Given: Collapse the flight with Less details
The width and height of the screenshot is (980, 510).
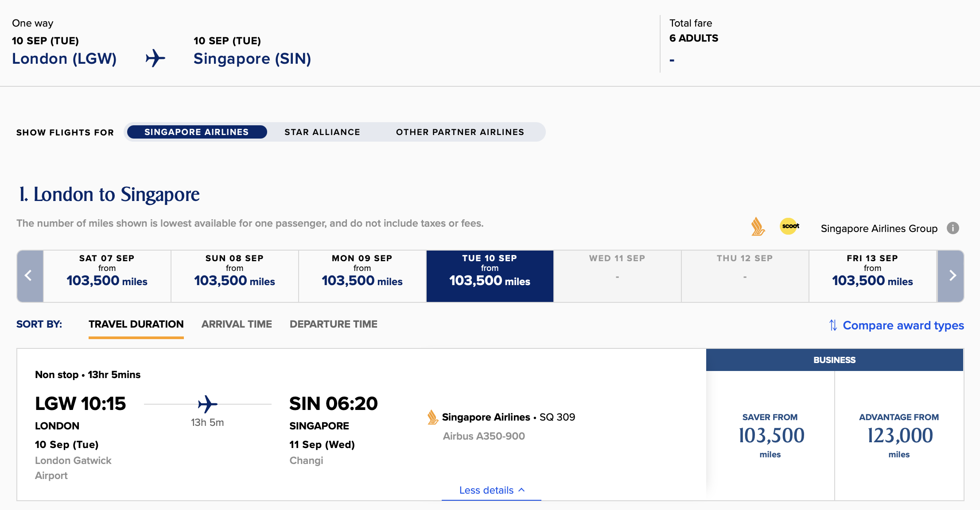Looking at the screenshot, I should coord(491,490).
